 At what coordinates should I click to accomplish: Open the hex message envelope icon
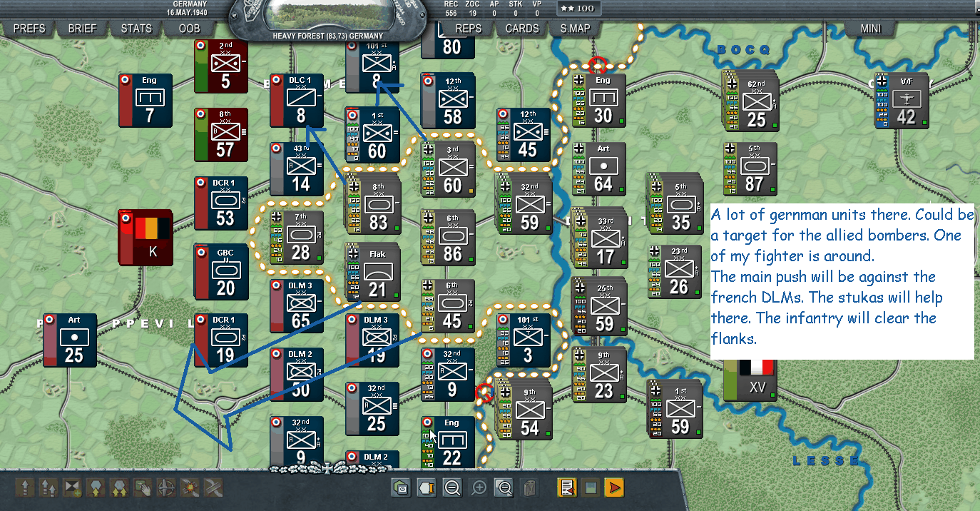click(x=401, y=488)
